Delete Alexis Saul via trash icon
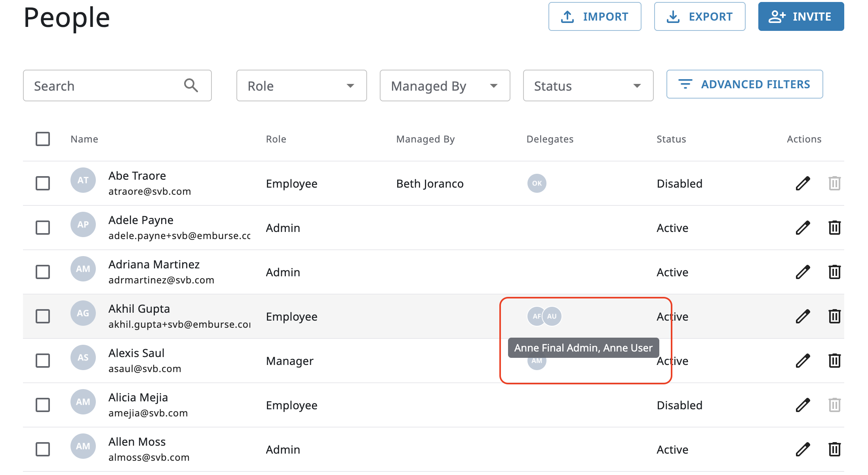The width and height of the screenshot is (868, 475). [x=834, y=361]
